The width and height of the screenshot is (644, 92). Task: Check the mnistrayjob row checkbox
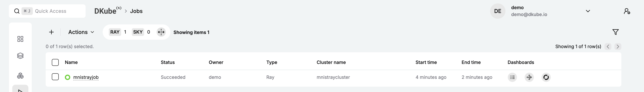(x=55, y=77)
